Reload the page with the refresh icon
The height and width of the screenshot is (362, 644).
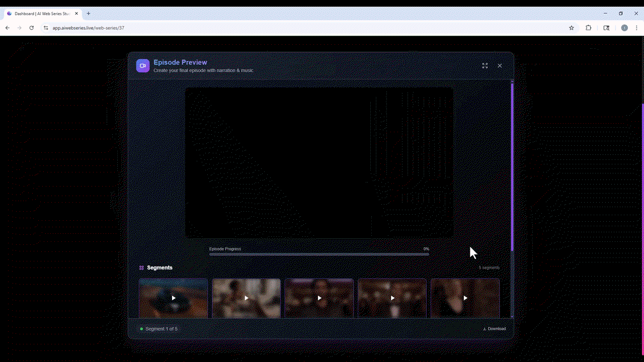click(31, 28)
